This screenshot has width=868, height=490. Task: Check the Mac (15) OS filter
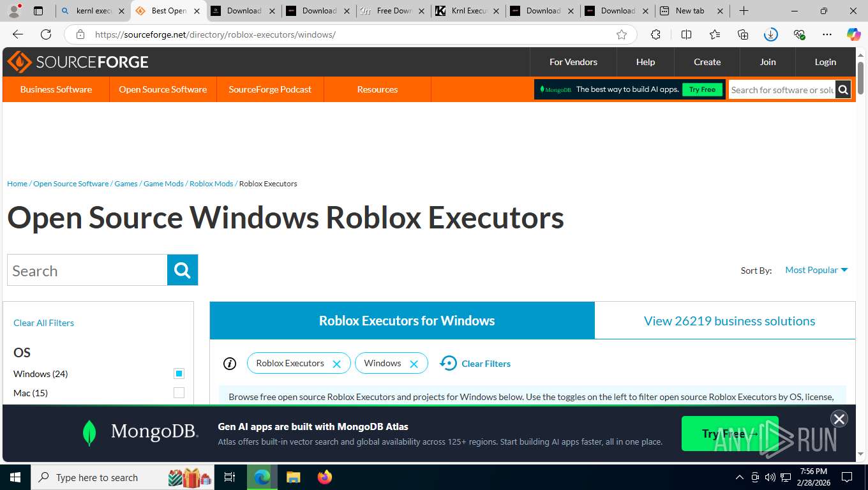179,393
